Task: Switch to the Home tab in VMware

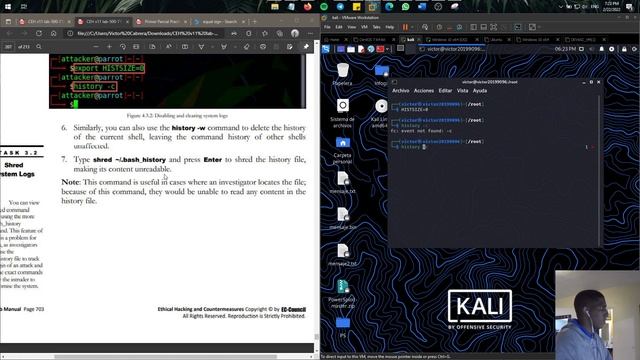Action: tap(335, 40)
